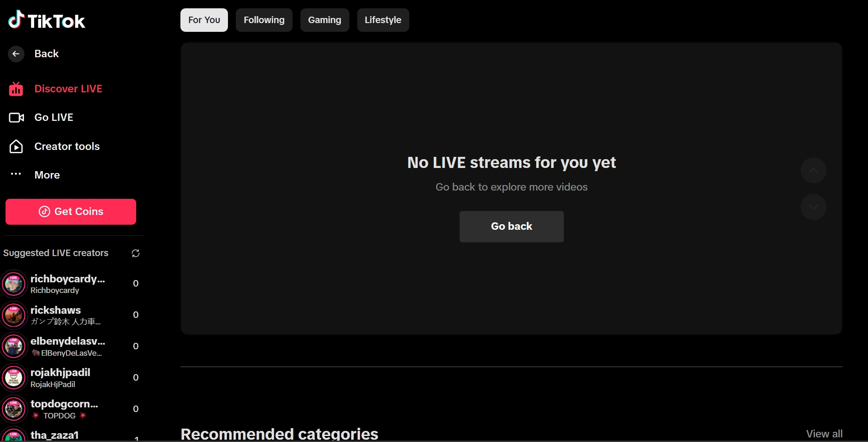Viewport: 868px width, 442px height.
Task: Select the For You tab
Action: coord(204,20)
